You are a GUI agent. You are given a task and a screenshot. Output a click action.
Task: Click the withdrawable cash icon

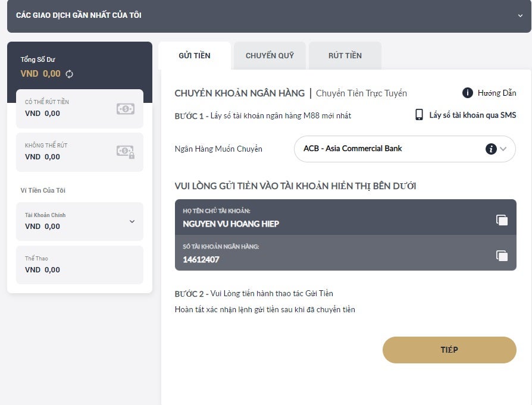[125, 109]
